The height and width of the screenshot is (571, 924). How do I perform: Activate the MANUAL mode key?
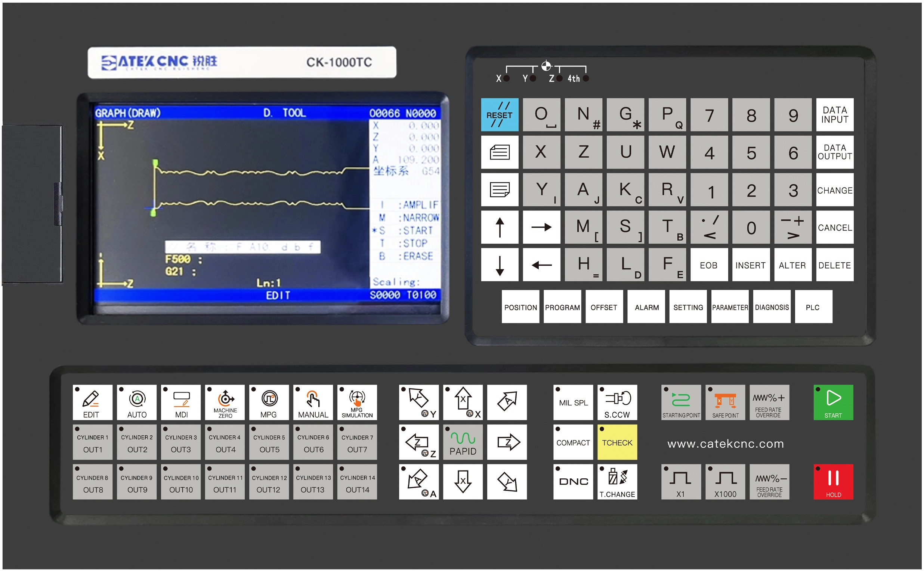click(x=313, y=402)
